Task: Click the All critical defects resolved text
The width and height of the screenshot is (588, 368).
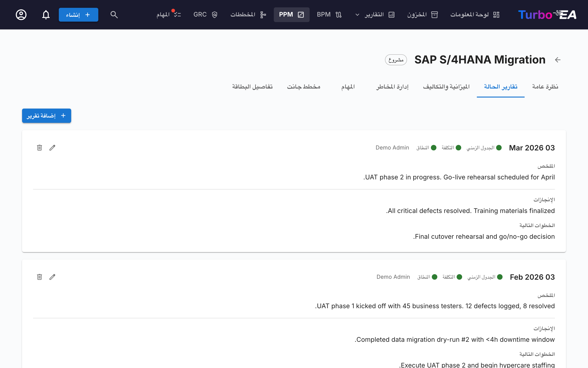Action: [x=470, y=211]
